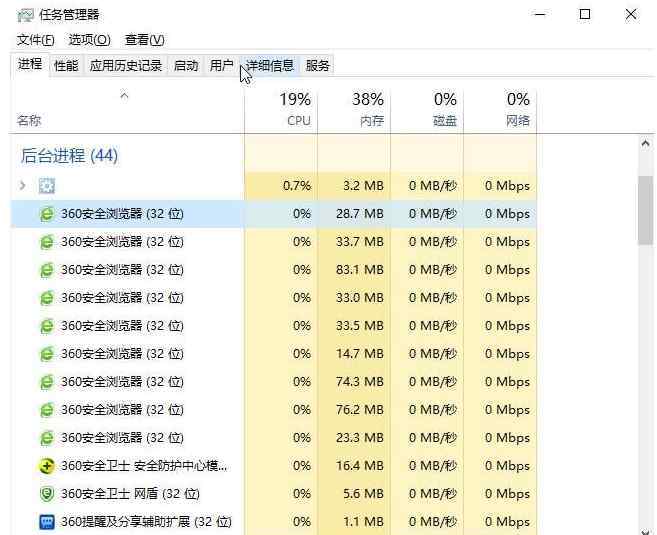Click browser icon in the 33.5 MB row

point(47,326)
